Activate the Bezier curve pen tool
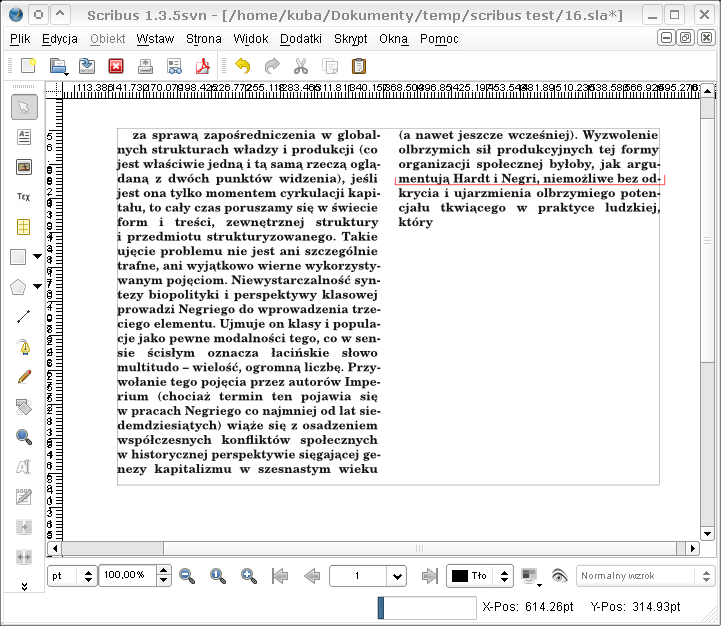The height and width of the screenshot is (626, 721). tap(24, 347)
